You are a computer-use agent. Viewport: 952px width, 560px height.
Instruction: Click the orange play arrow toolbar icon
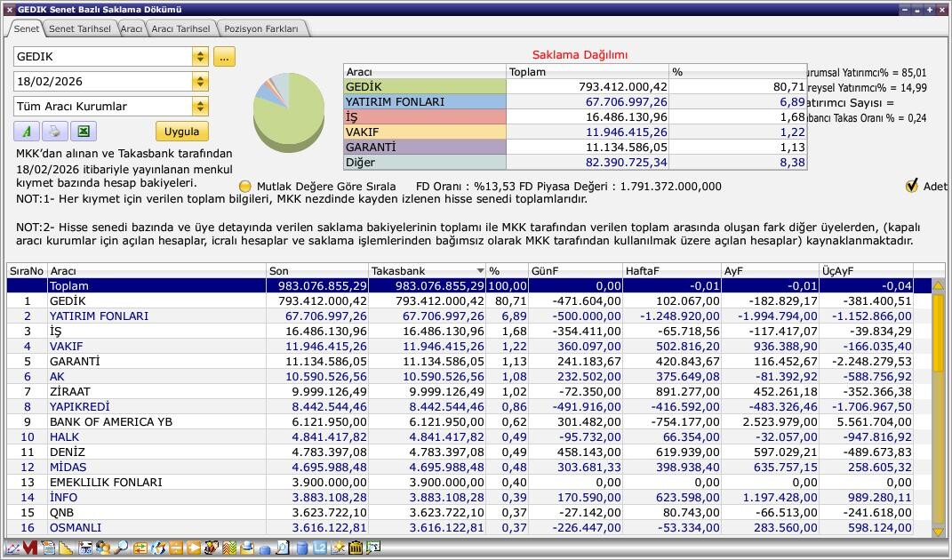192,548
